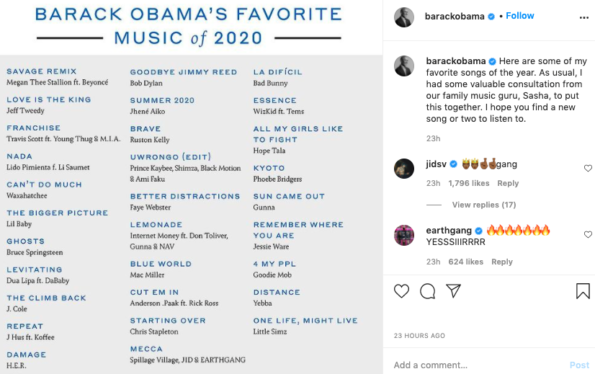Like jidsv's comment heart

588,168
